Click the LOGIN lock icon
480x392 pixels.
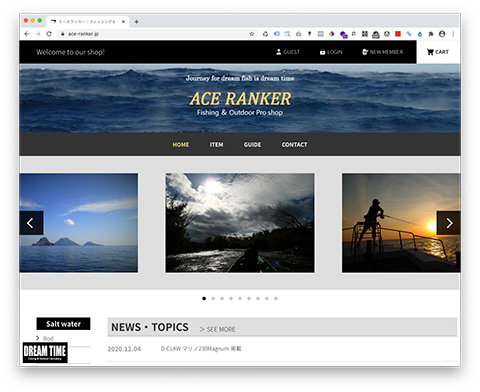tap(322, 52)
